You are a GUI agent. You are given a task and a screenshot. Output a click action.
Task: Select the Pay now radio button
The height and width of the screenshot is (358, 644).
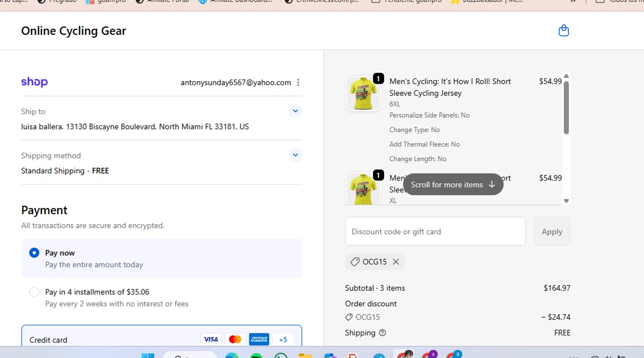click(34, 253)
